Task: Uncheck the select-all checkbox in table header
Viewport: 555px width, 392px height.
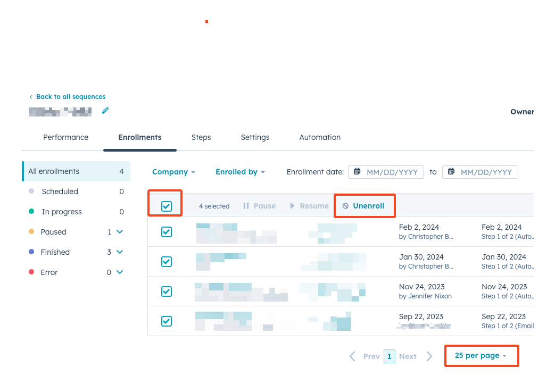Action: pos(167,206)
